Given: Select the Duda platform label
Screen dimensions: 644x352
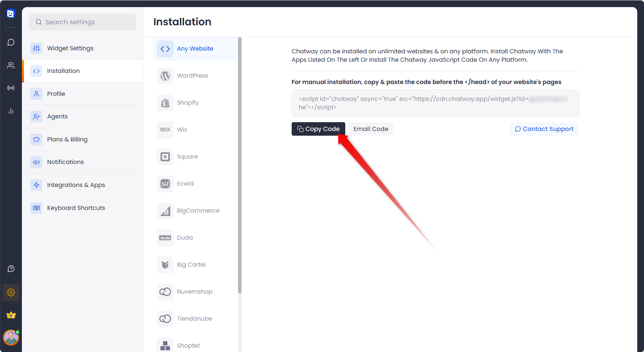Looking at the screenshot, I should (185, 238).
